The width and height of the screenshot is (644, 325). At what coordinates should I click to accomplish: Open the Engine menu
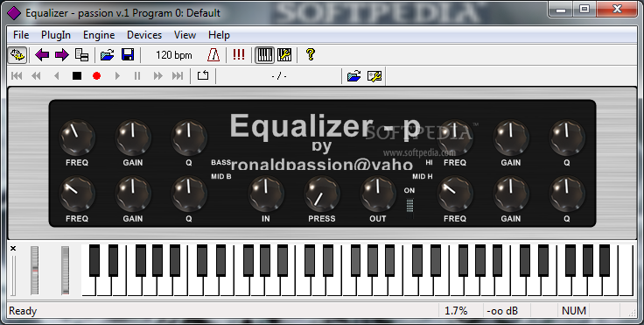[x=99, y=35]
